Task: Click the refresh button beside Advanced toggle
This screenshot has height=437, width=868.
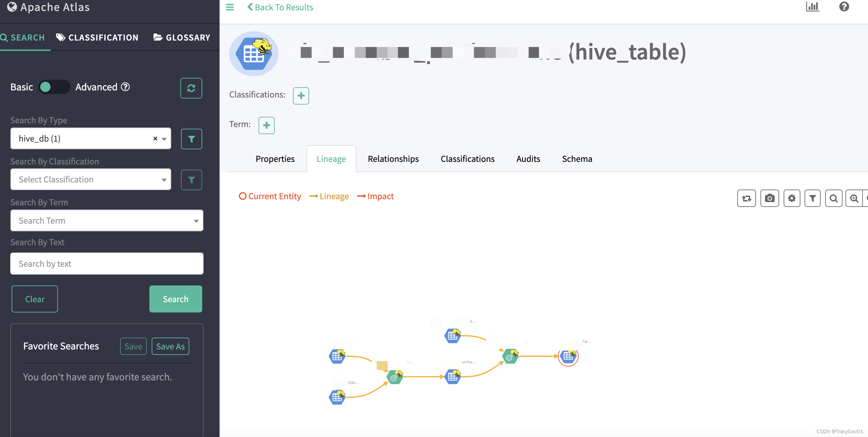Action: coord(191,88)
